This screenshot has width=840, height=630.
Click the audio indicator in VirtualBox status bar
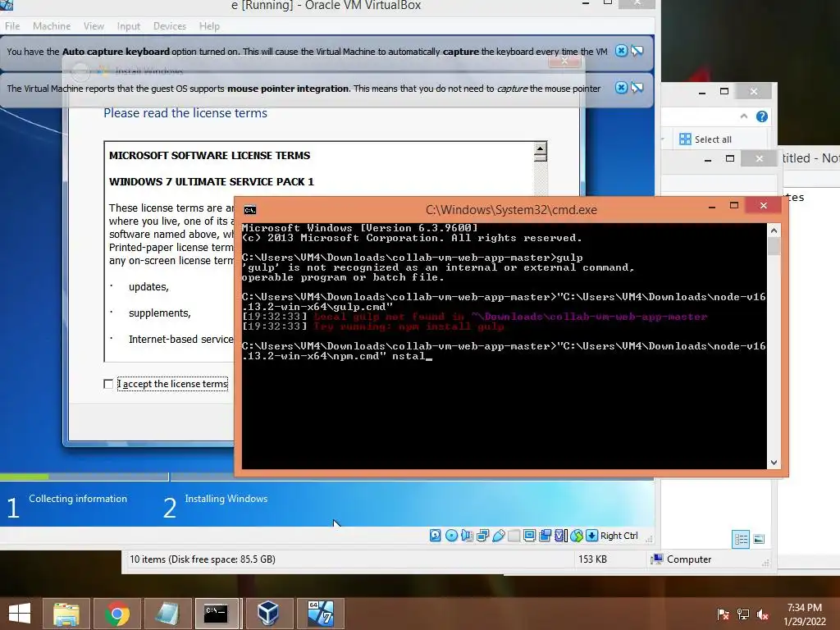coord(467,535)
